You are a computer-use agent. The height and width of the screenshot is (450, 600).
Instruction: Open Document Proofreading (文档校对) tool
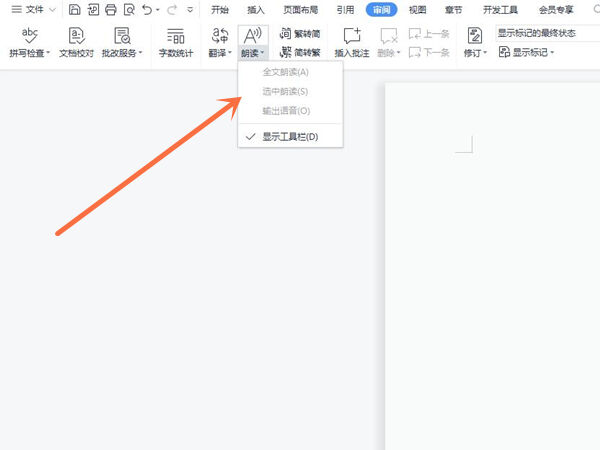[75, 36]
